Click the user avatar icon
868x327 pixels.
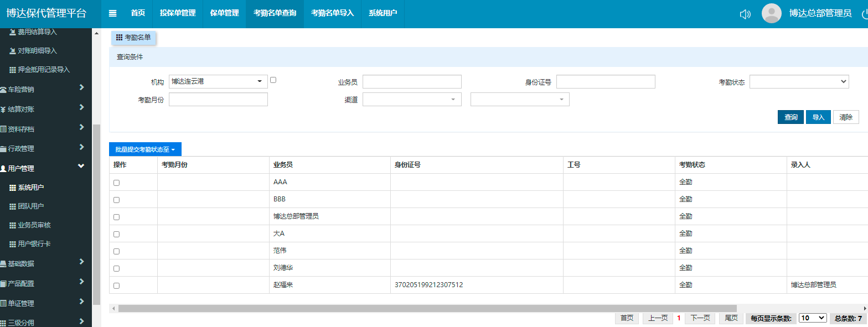(x=771, y=13)
